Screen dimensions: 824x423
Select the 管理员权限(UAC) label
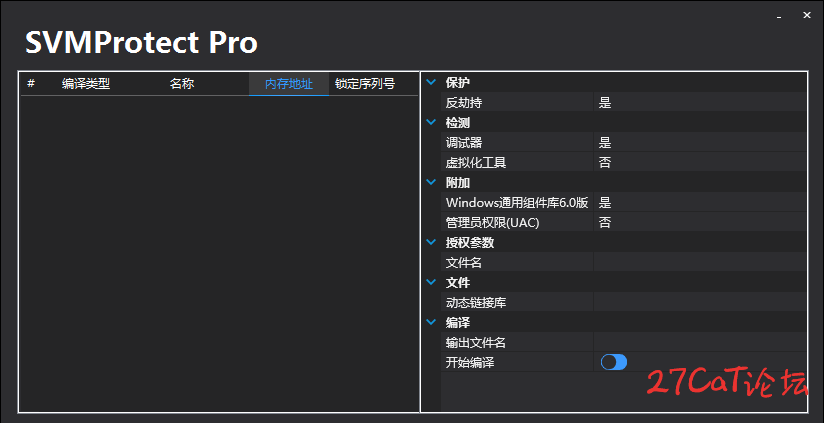(x=493, y=222)
